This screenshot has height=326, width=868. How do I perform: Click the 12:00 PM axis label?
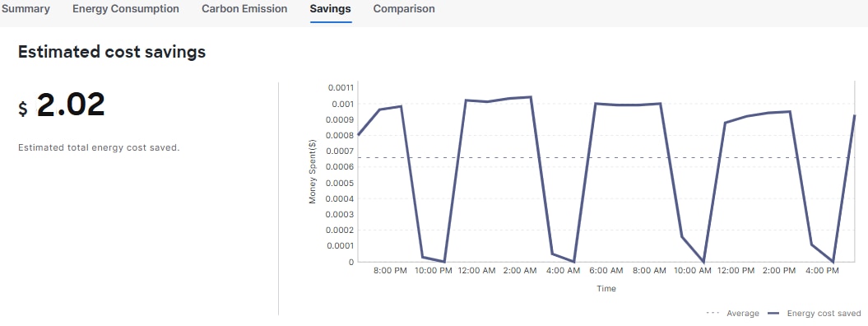(x=736, y=271)
